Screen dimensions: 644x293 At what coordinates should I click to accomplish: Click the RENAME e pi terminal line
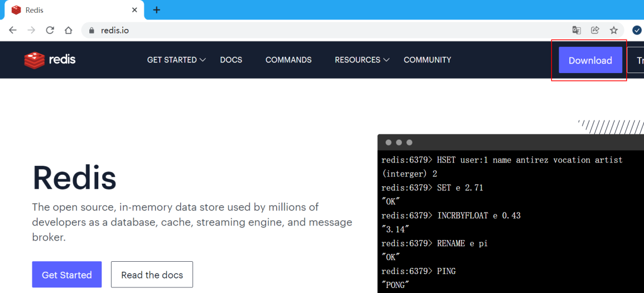coord(434,243)
